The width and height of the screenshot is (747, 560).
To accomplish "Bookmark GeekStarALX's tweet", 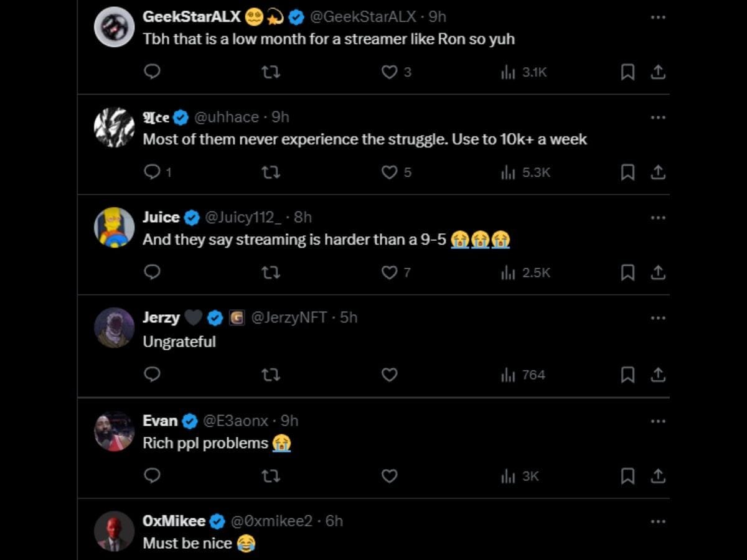I will coord(627,72).
